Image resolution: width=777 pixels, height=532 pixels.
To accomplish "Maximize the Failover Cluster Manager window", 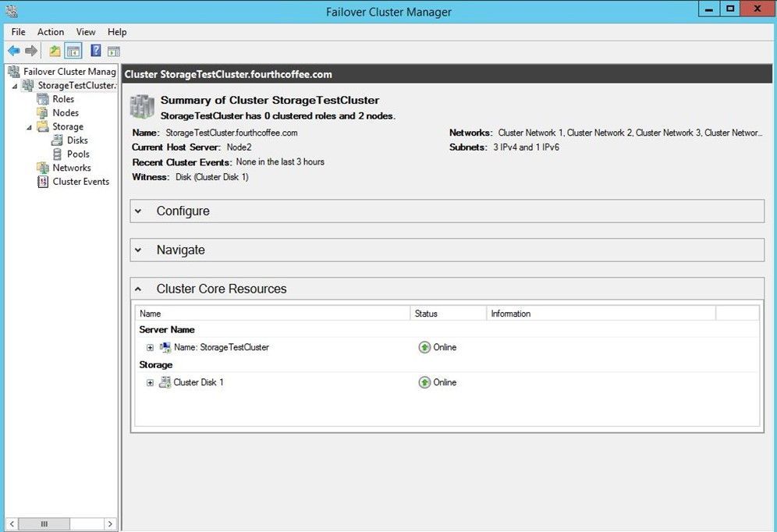I will point(730,9).
